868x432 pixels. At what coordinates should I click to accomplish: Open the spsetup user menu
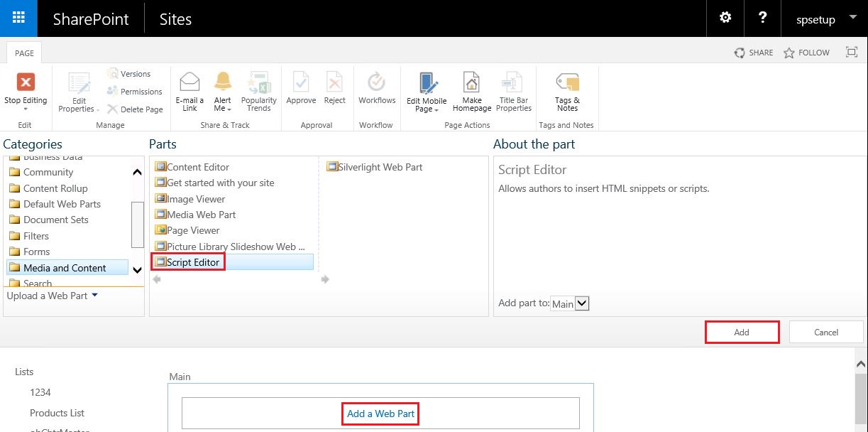[827, 19]
